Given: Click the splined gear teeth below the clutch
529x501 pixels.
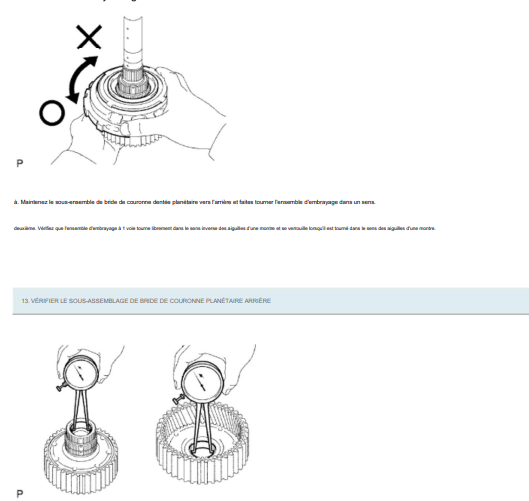Looking at the screenshot, I should click(x=132, y=139).
